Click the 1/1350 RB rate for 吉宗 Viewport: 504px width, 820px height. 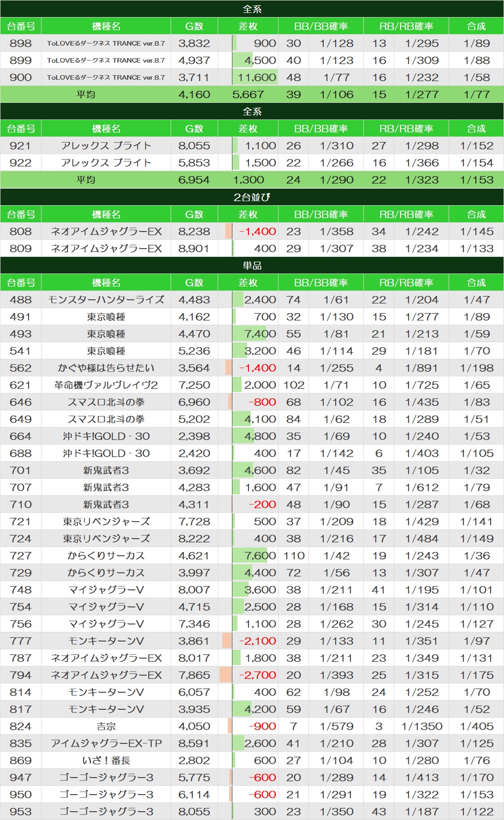click(422, 726)
